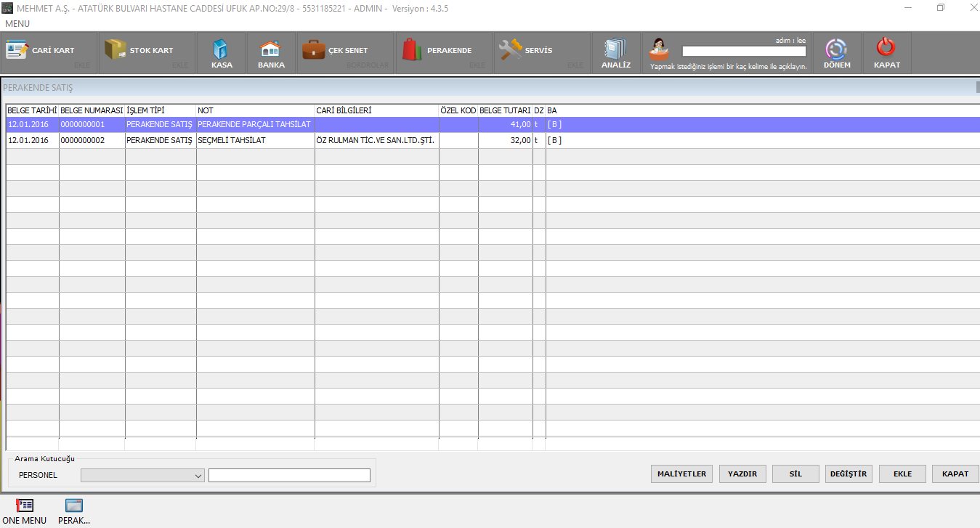The image size is (980, 528).
Task: Open the MENU menu bar item
Action: [17, 24]
